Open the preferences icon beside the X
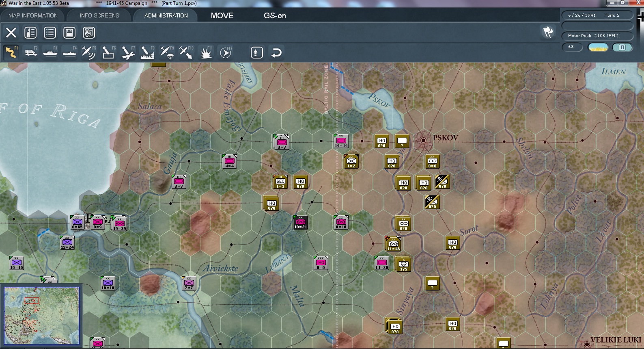The width and height of the screenshot is (644, 349). point(30,33)
